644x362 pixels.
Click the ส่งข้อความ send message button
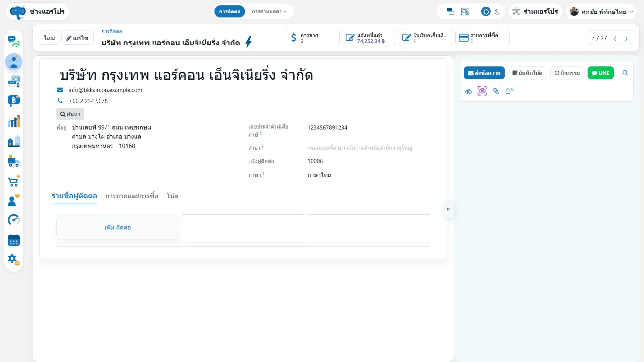(x=484, y=73)
